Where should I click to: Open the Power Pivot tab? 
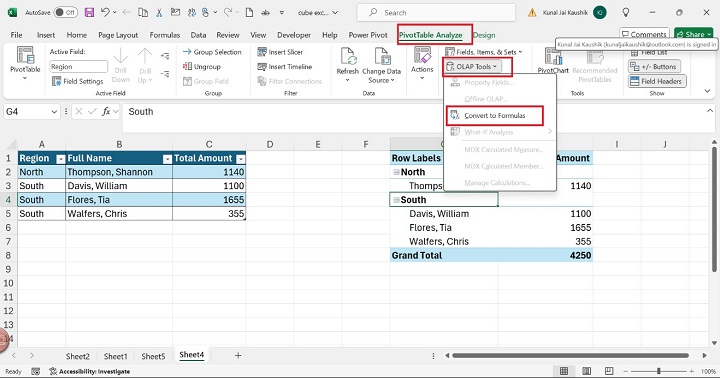tap(368, 35)
